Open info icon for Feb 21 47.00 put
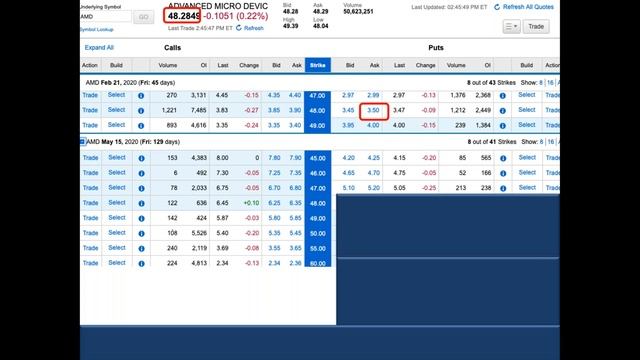 point(502,96)
